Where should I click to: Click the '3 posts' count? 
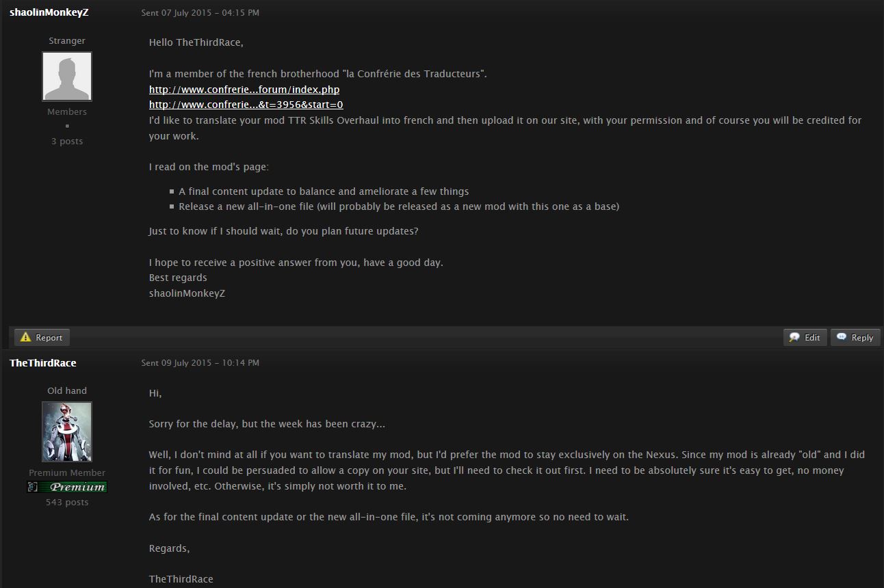pos(67,142)
